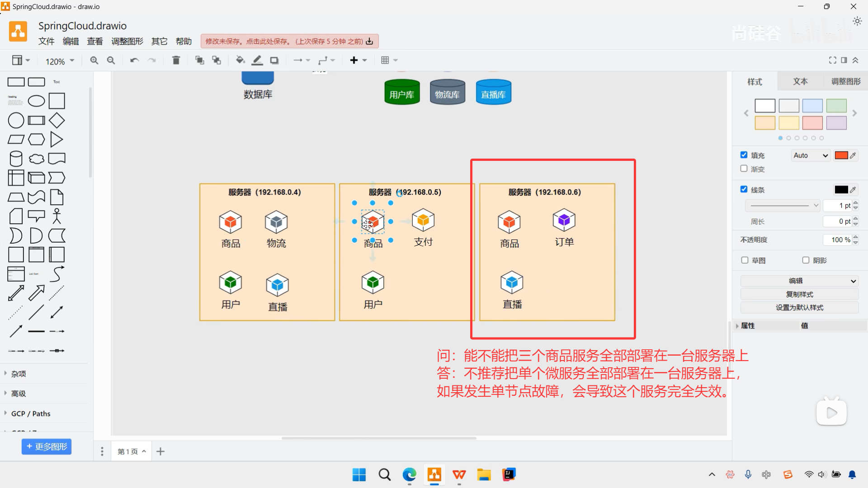Open the 120% zoom dropdown
This screenshot has width=868, height=488.
point(59,60)
